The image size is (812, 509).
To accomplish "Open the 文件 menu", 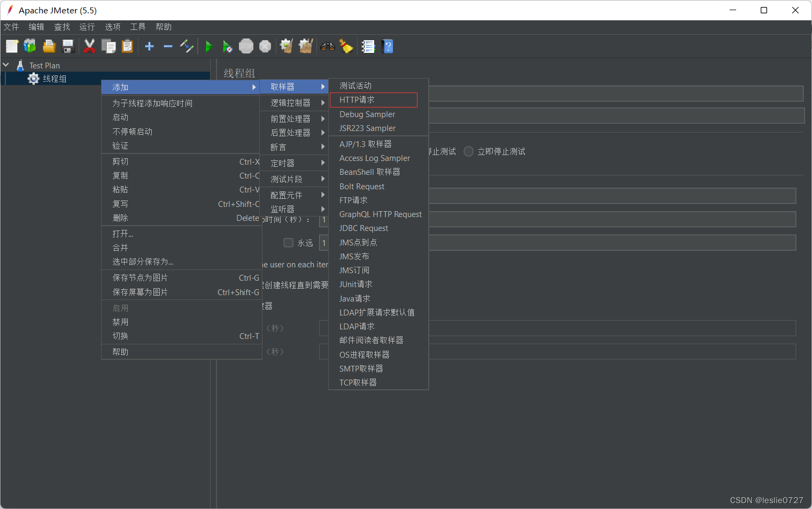I will 11,27.
